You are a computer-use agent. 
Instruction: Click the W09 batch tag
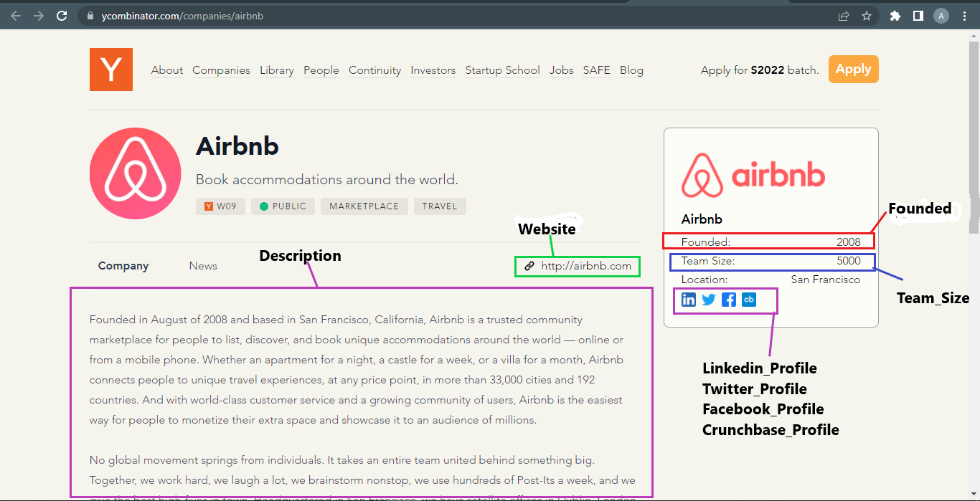click(x=220, y=206)
